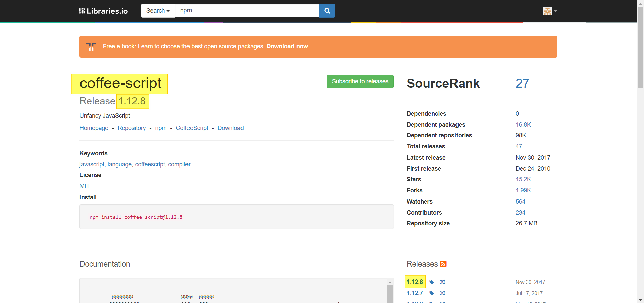The height and width of the screenshot is (303, 644).
Task: Open the MIT license link
Action: 84,186
